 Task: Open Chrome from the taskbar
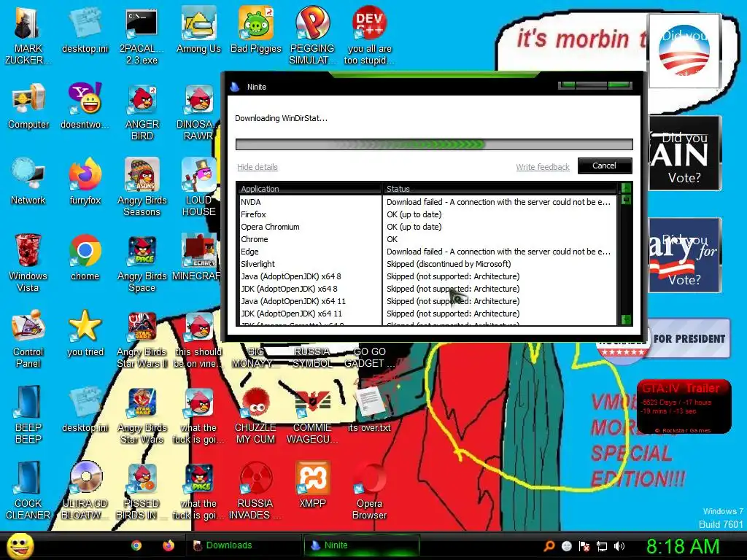coord(136,545)
